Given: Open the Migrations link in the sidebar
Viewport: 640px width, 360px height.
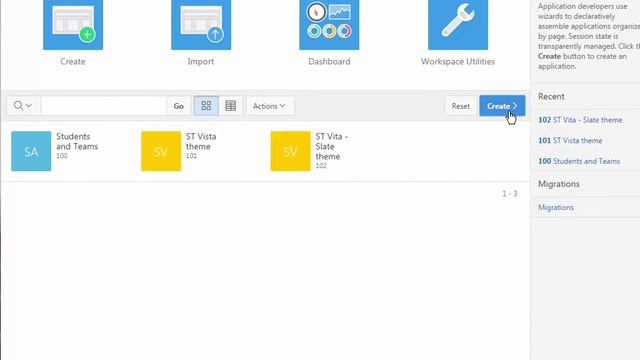Looking at the screenshot, I should tap(556, 207).
